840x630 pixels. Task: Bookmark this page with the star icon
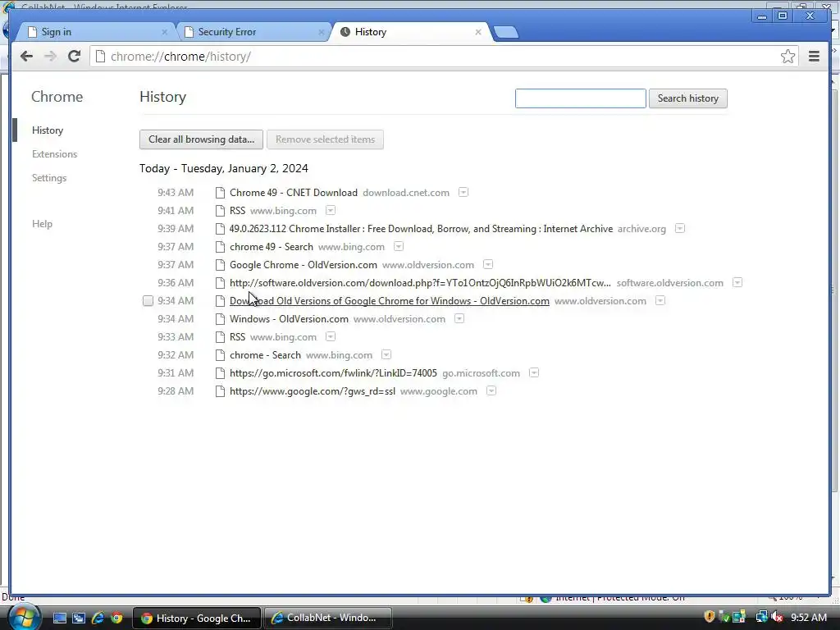(787, 57)
